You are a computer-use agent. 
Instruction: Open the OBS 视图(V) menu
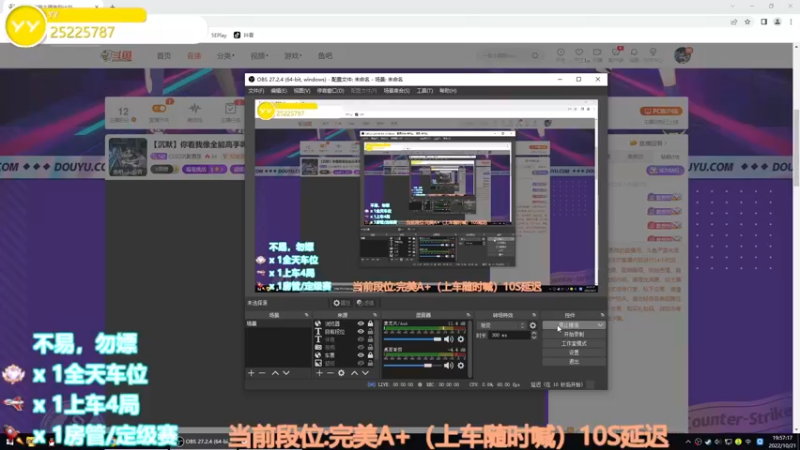click(302, 91)
